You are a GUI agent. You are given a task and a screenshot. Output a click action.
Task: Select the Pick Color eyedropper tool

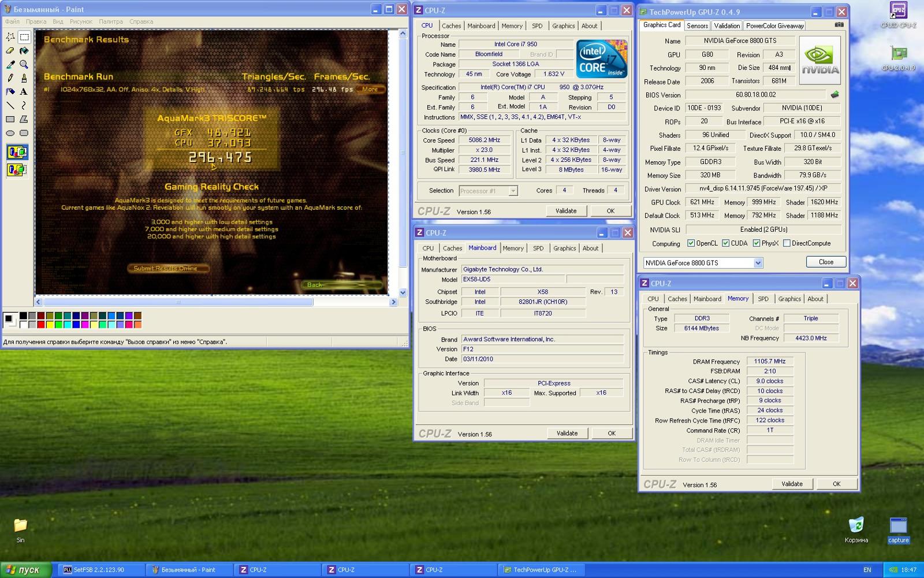pyautogui.click(x=10, y=64)
